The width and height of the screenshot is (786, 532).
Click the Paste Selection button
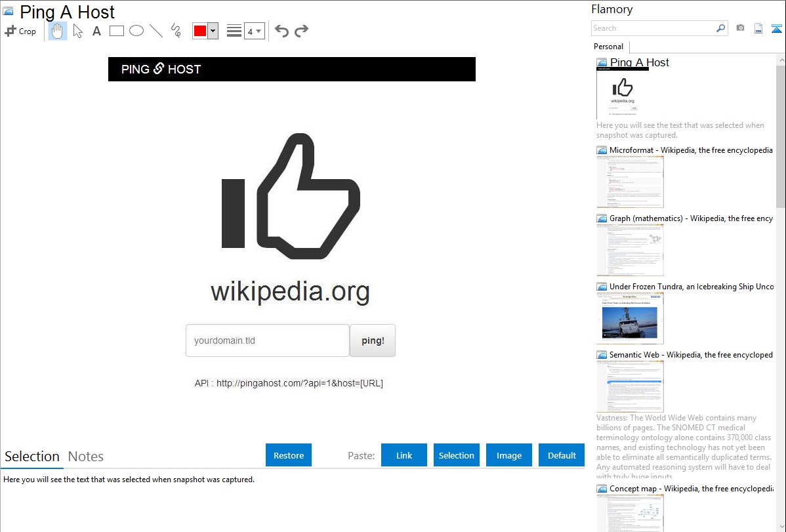tap(457, 455)
